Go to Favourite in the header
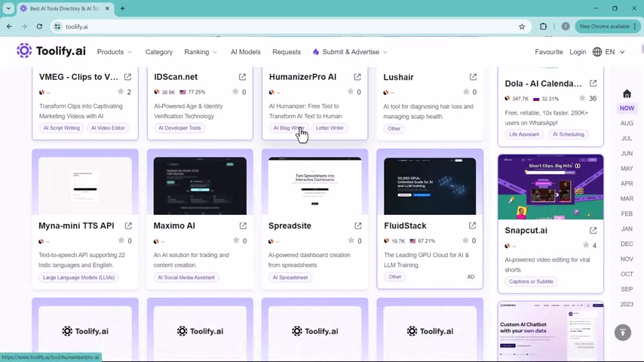 click(549, 52)
